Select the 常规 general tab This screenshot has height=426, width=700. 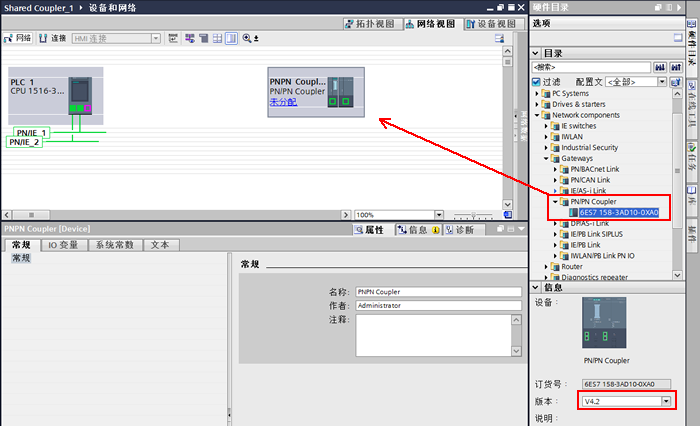(21, 245)
